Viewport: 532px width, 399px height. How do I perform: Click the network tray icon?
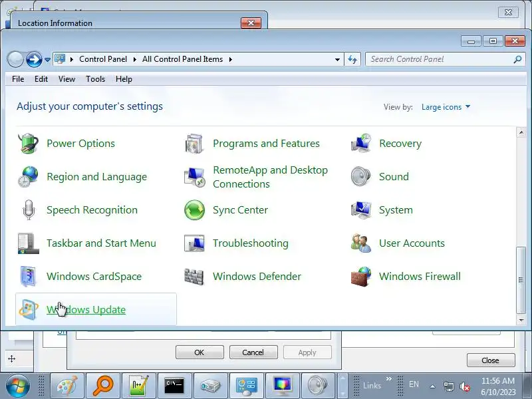pos(449,386)
